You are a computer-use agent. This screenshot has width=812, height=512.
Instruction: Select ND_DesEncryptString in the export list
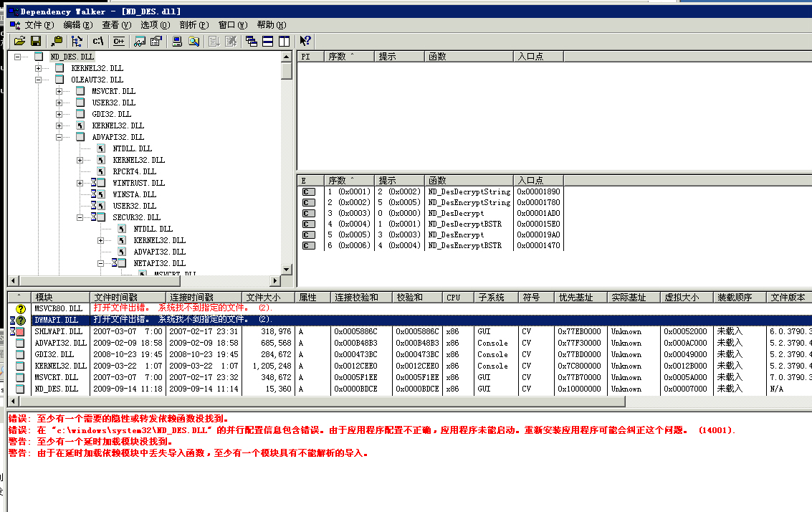(469, 202)
